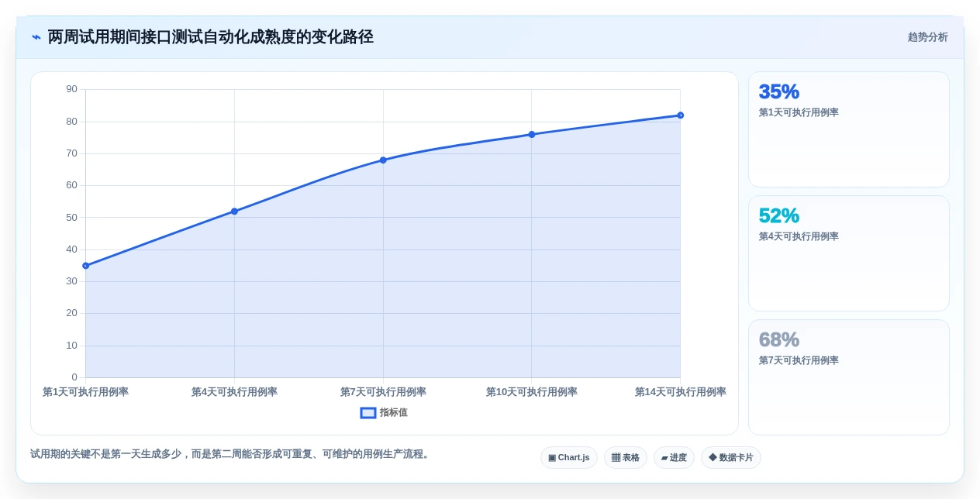Click data point for 第4天可执行用例率
The image size is (980, 499).
point(234,212)
